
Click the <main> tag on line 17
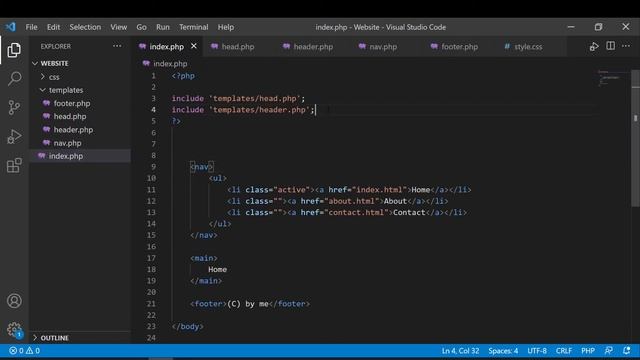click(204, 258)
